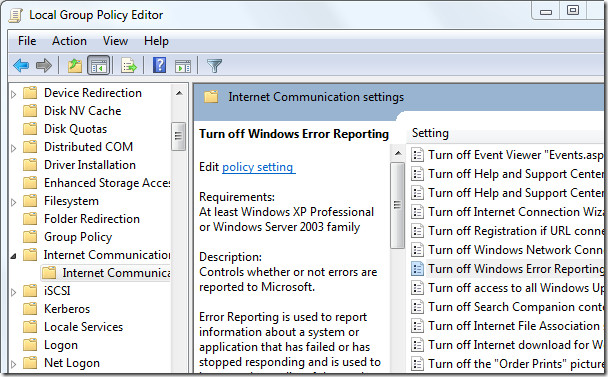The height and width of the screenshot is (377, 608).
Task: Select Folder Redirection in the tree
Action: pos(92,219)
